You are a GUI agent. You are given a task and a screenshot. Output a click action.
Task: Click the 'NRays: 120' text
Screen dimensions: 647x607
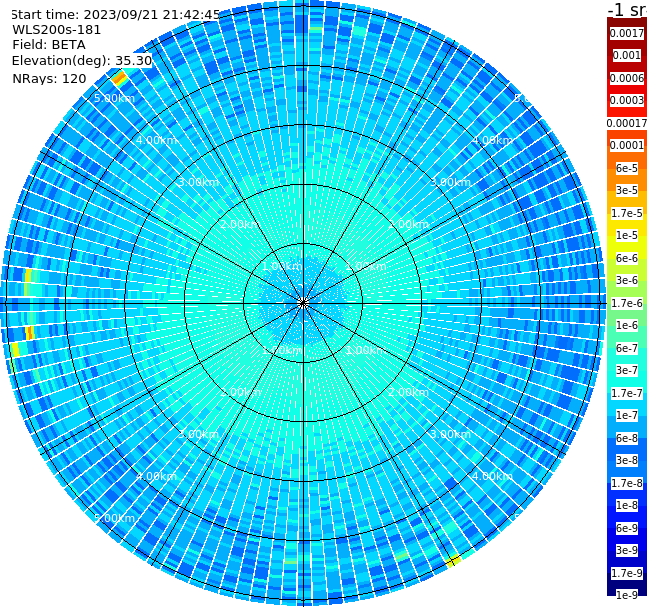tap(49, 78)
